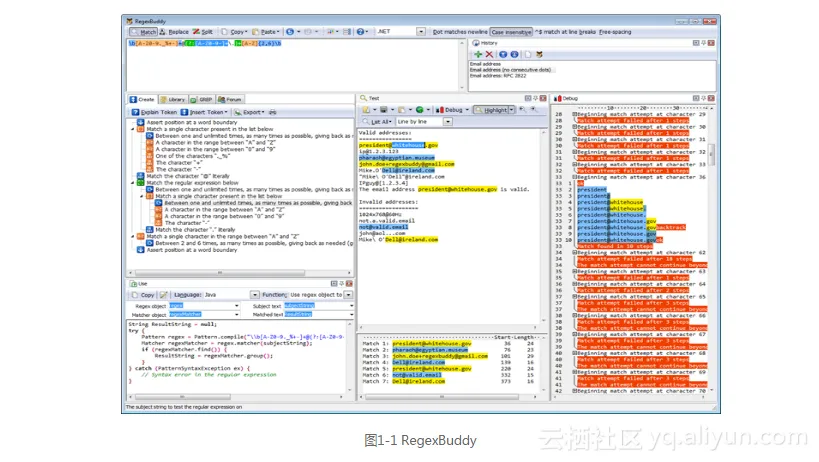Click the find previous match magnifier icon
Screen dimensions: 819x462
click(x=522, y=110)
